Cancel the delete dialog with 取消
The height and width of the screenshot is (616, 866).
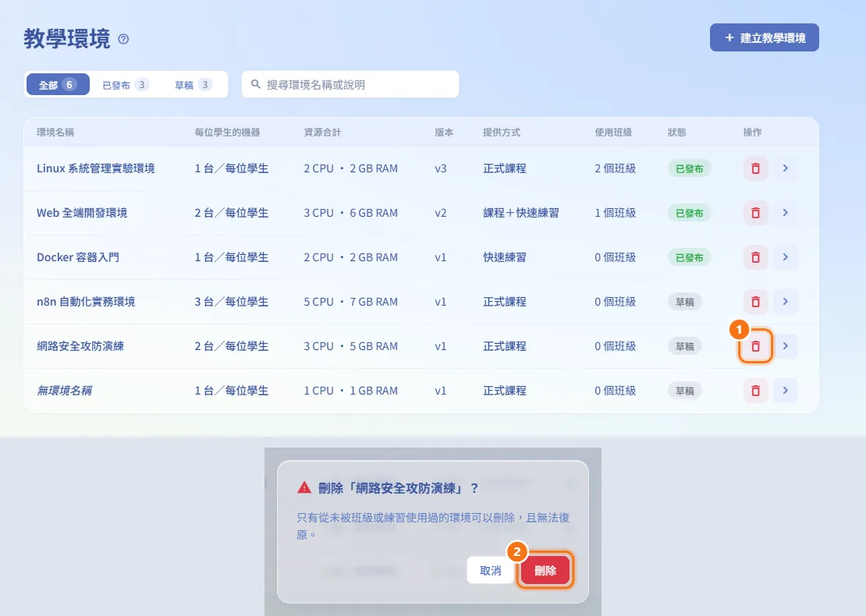(x=491, y=571)
